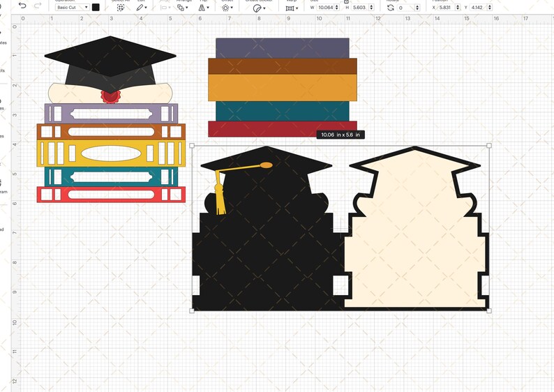Select the red wax seal on the diploma
554x392 pixels.
click(110, 96)
